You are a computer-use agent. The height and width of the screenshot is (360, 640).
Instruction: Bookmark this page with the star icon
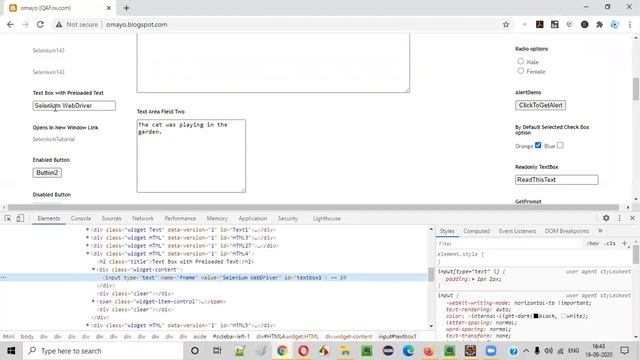(x=506, y=24)
